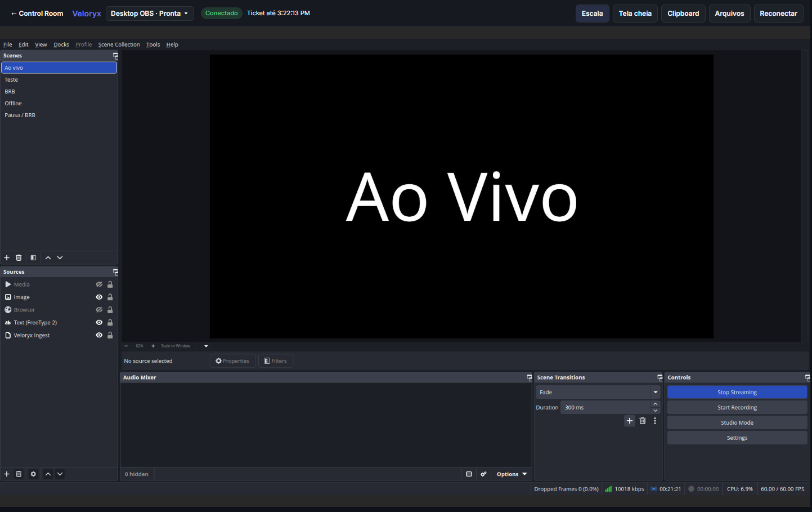Show the hidden Browser source
This screenshot has height=512, width=812.
coord(99,310)
